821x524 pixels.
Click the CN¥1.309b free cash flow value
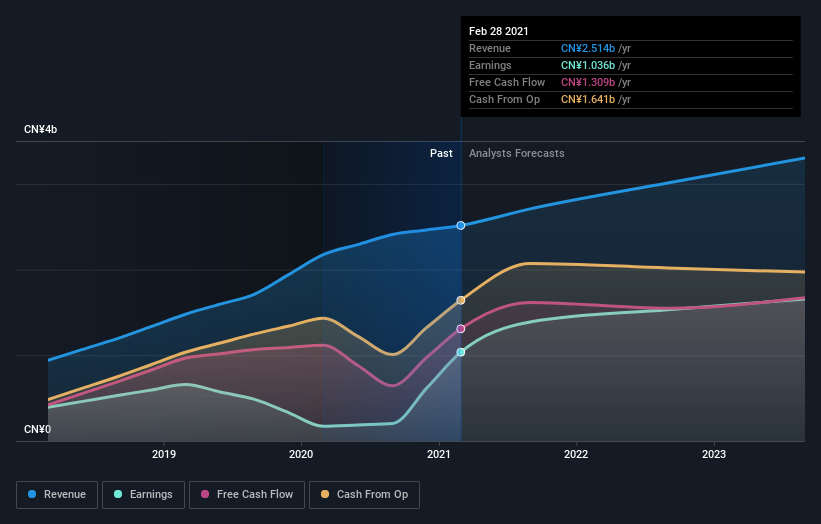(588, 82)
